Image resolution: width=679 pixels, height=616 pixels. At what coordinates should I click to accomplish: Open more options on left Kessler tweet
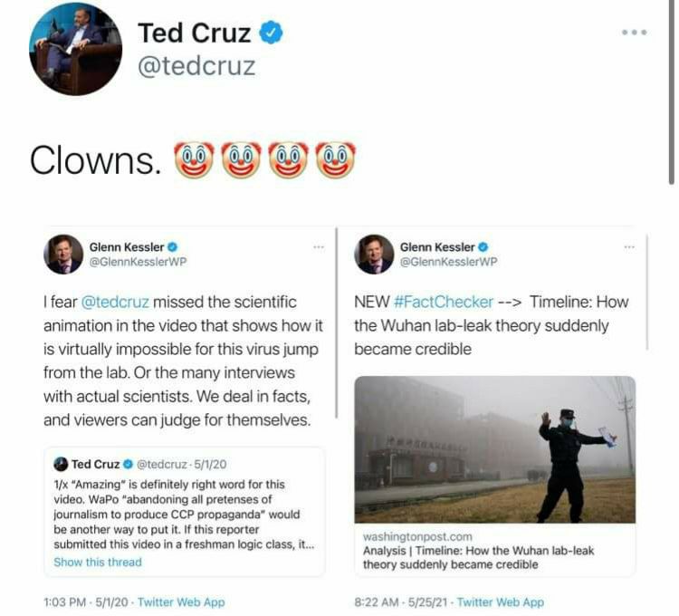point(318,246)
